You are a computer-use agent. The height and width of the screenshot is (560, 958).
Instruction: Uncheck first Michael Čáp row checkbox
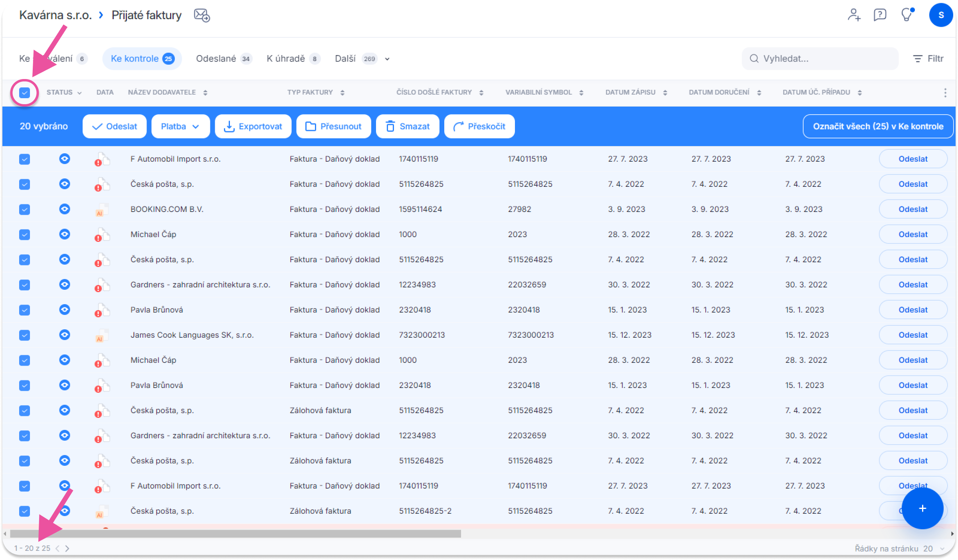[x=24, y=235]
